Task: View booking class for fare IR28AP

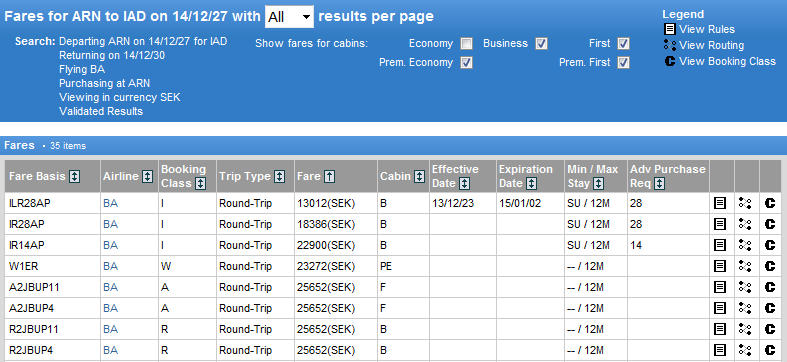Action: pyautogui.click(x=770, y=224)
